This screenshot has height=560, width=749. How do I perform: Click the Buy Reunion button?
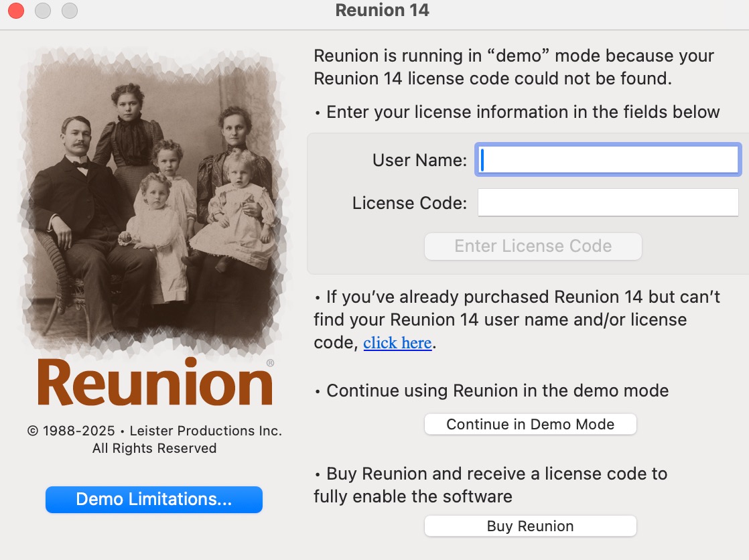tap(530, 526)
